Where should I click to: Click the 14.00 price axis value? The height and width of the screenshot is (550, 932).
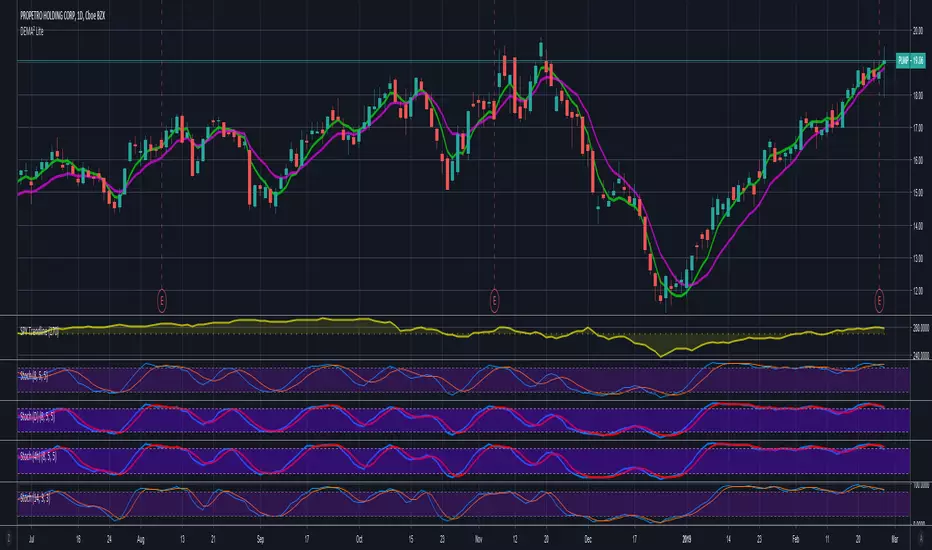(918, 226)
